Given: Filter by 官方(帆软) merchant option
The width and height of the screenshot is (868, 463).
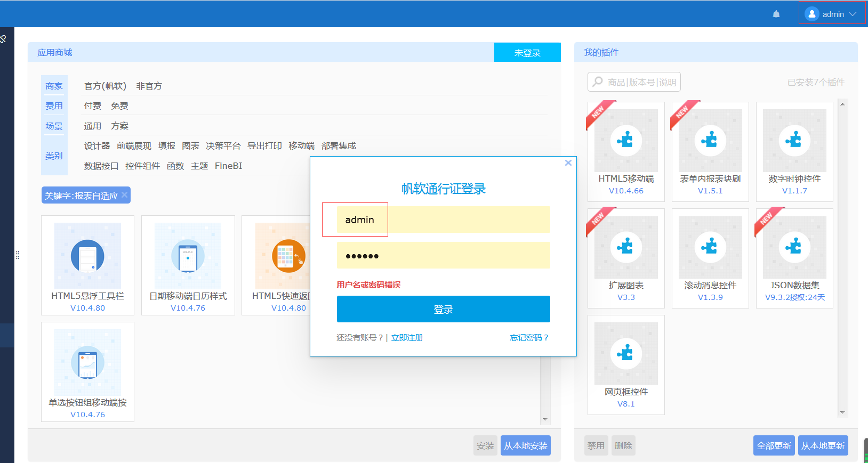Looking at the screenshot, I should tap(105, 86).
